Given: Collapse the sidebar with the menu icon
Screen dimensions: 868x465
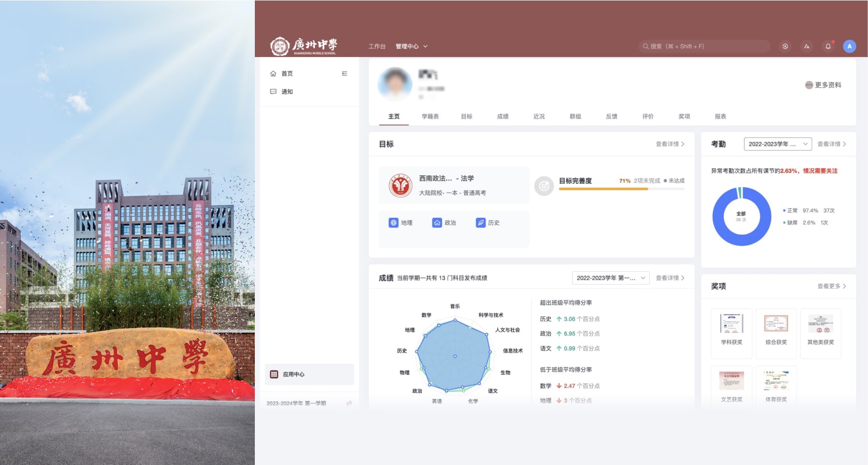Looking at the screenshot, I should 345,74.
